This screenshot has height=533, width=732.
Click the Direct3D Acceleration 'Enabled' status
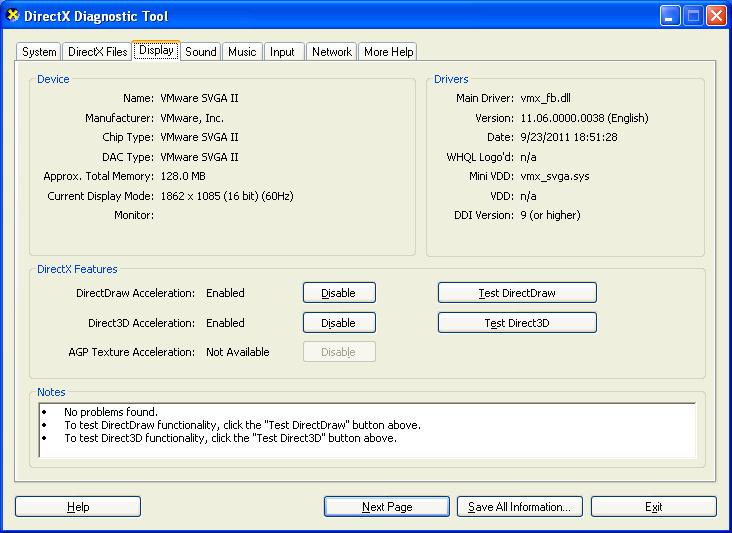pyautogui.click(x=225, y=323)
